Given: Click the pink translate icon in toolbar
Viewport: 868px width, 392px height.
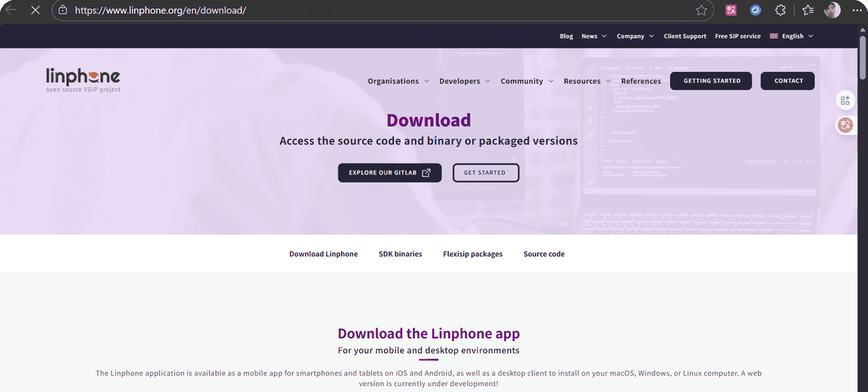Looking at the screenshot, I should (x=730, y=10).
